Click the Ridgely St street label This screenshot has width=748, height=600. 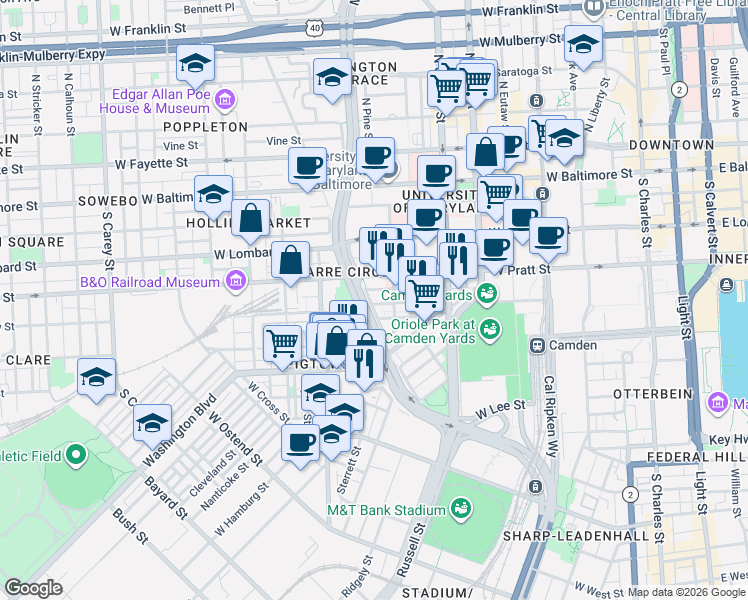(x=357, y=577)
